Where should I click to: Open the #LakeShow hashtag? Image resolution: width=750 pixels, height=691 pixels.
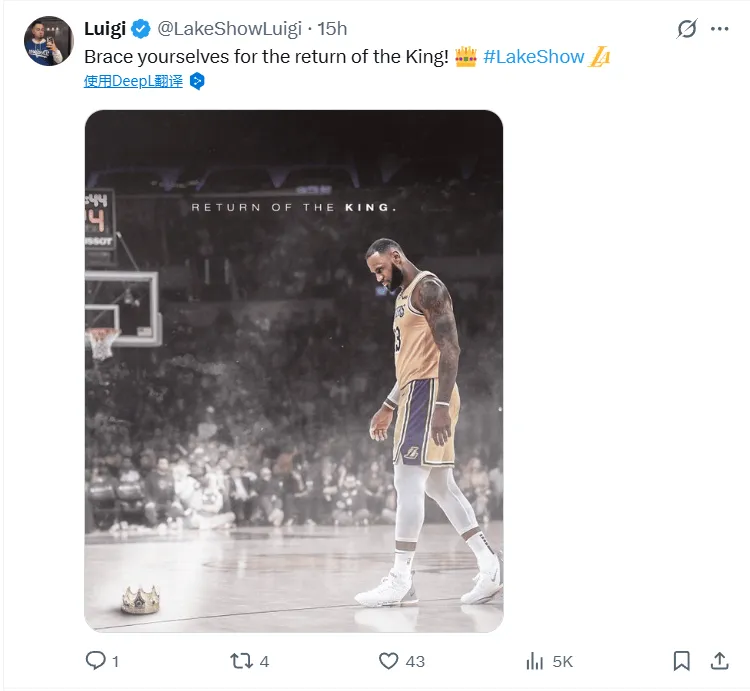tap(533, 57)
